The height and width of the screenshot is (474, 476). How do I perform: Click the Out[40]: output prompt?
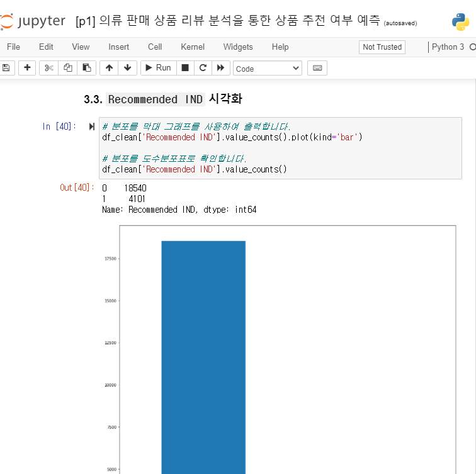(x=77, y=188)
